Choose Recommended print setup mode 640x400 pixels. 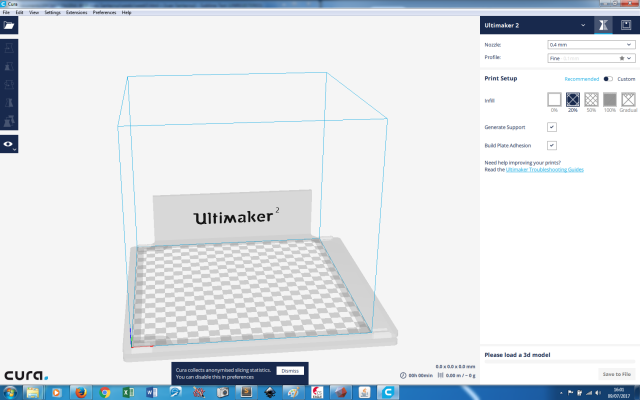click(582, 79)
